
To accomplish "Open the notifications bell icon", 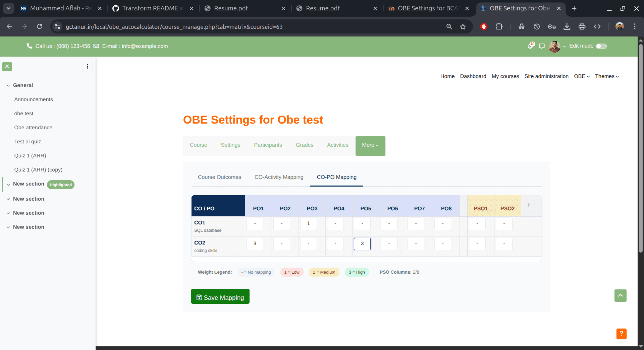I will click(x=530, y=46).
